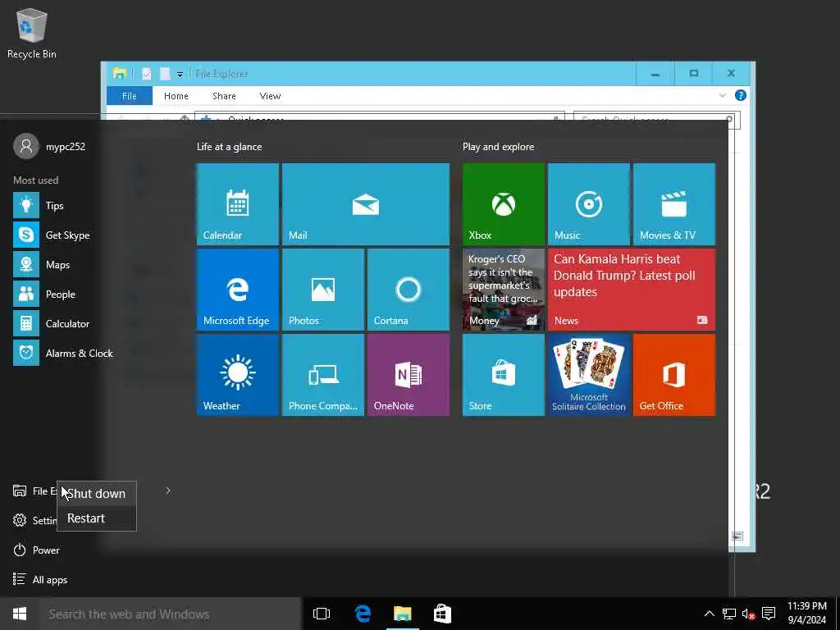Click File Explorer taskbar icon
This screenshot has width=840, height=630.
[402, 614]
